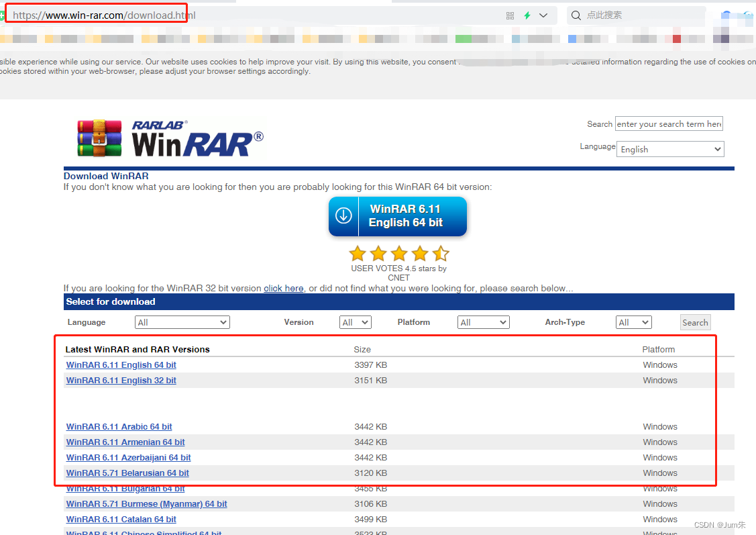Click the circular download arrow icon
This screenshot has height=535, width=756.
point(343,215)
